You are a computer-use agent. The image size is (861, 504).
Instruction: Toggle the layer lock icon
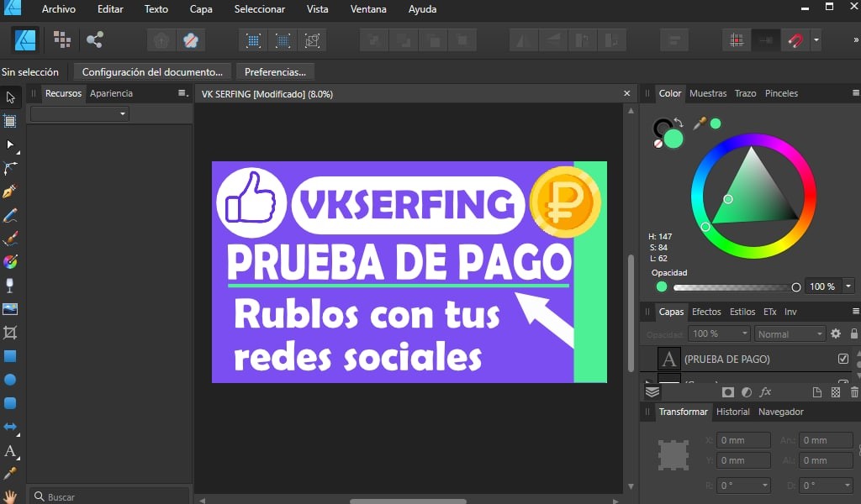tap(854, 333)
